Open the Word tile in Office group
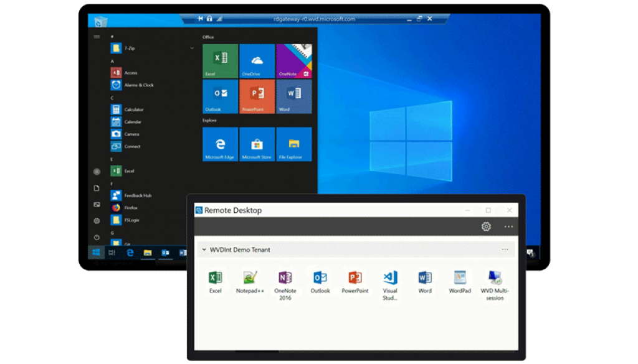 294,96
